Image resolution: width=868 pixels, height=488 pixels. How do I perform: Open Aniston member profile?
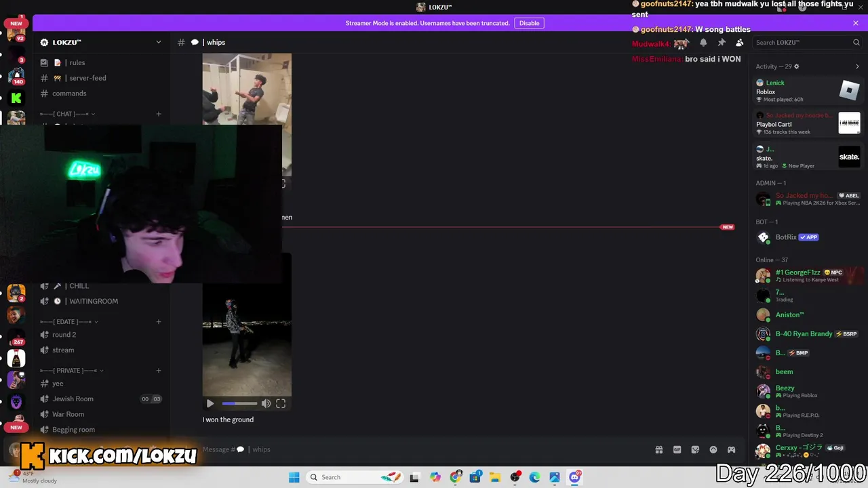pos(808,315)
